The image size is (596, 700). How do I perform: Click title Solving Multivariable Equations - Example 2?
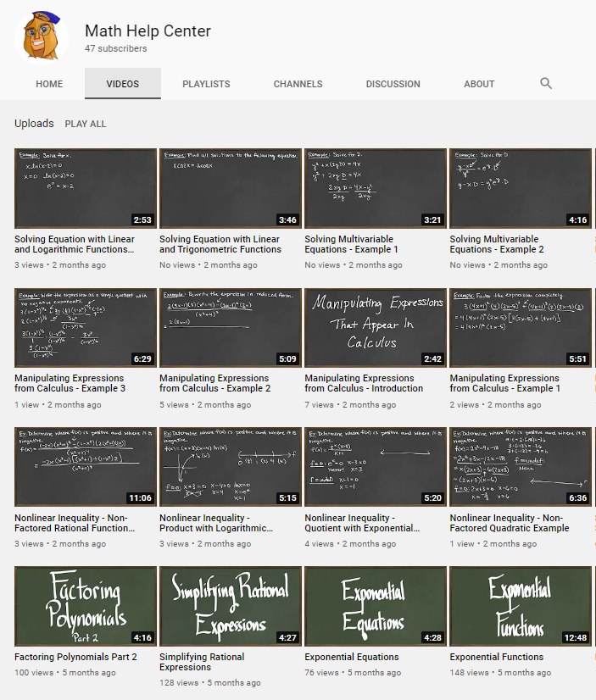[497, 244]
